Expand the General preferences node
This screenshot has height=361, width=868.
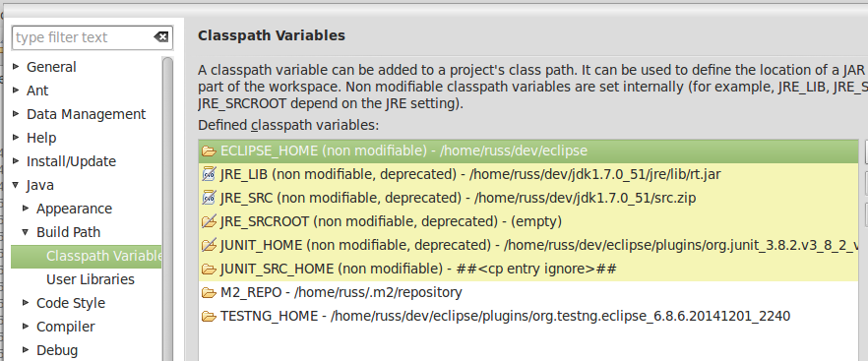tap(16, 67)
